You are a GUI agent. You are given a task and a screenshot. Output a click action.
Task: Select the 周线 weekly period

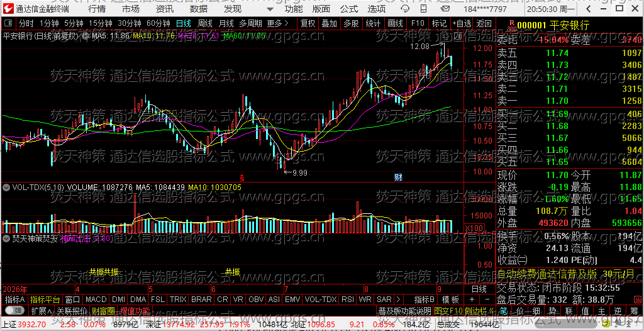point(204,23)
